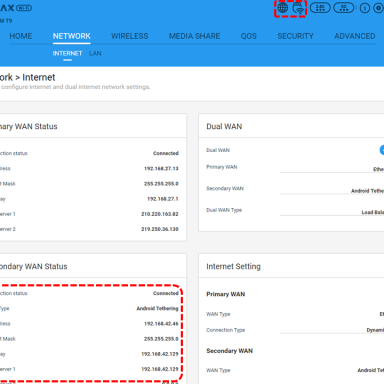This screenshot has height=384, width=384.
Task: Click the router brand logo in the header
Action: pos(16,8)
